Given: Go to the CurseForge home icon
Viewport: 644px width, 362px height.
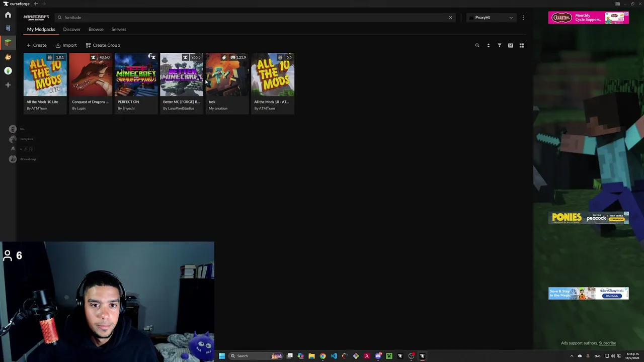Looking at the screenshot, I should (x=8, y=15).
